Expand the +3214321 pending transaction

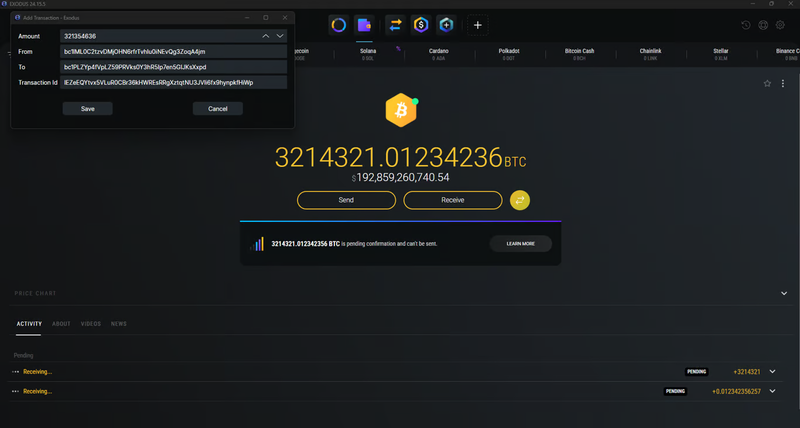[772, 372]
